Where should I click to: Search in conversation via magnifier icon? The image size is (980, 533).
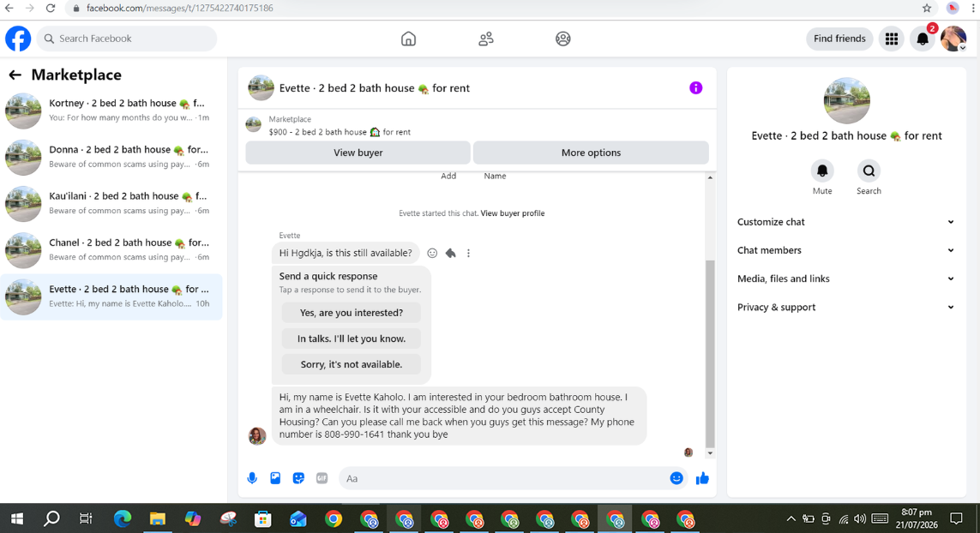[869, 171]
